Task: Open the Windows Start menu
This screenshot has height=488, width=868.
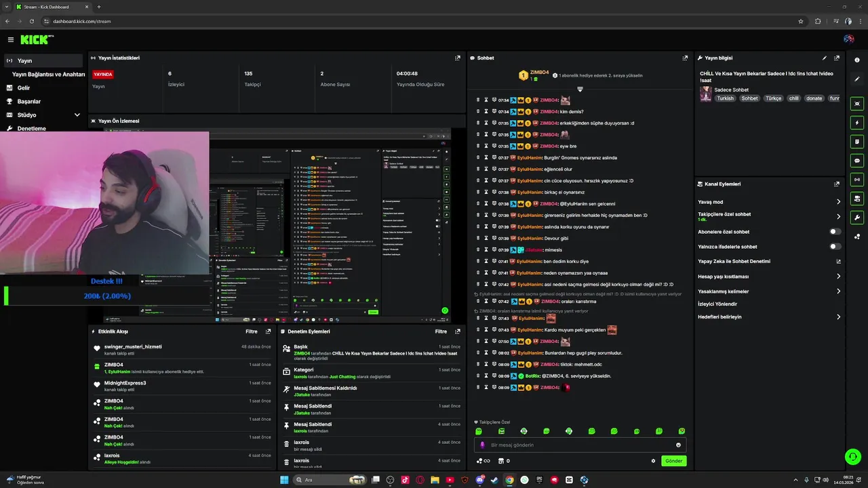Action: click(284, 480)
